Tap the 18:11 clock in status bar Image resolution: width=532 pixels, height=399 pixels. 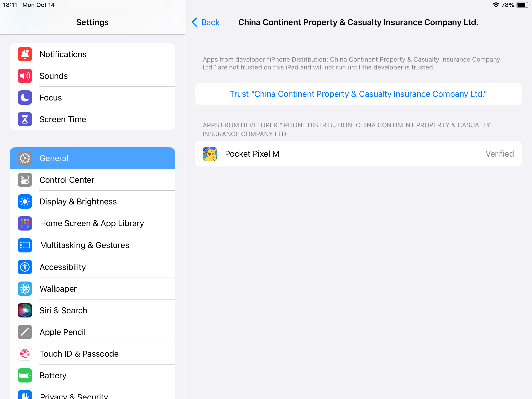pyautogui.click(x=10, y=5)
